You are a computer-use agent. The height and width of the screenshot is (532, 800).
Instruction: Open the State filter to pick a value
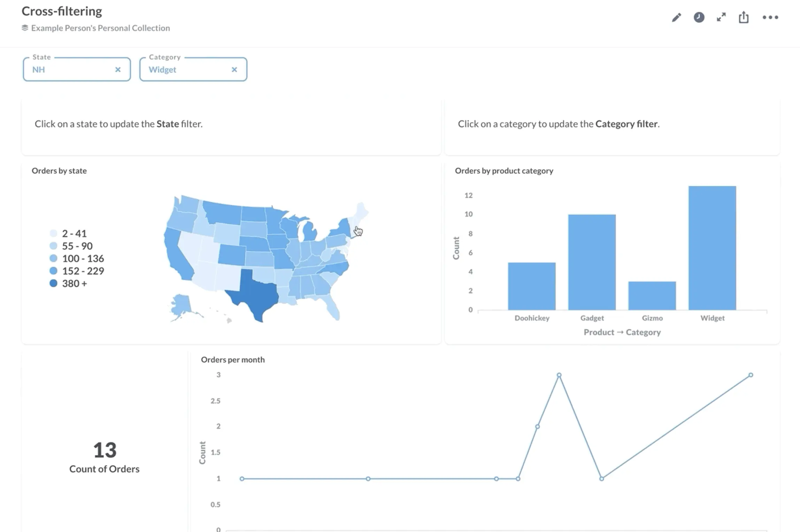tap(63, 70)
